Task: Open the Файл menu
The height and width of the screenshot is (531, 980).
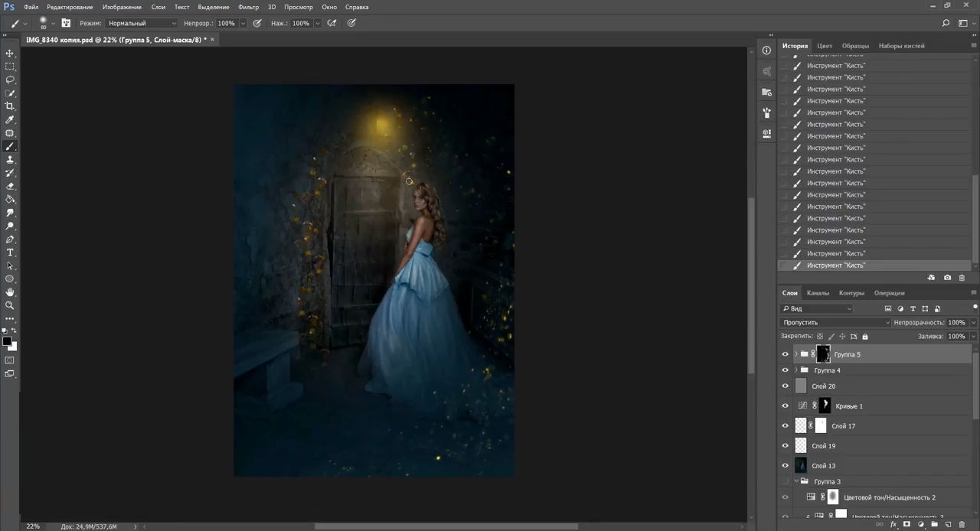Action: tap(31, 7)
